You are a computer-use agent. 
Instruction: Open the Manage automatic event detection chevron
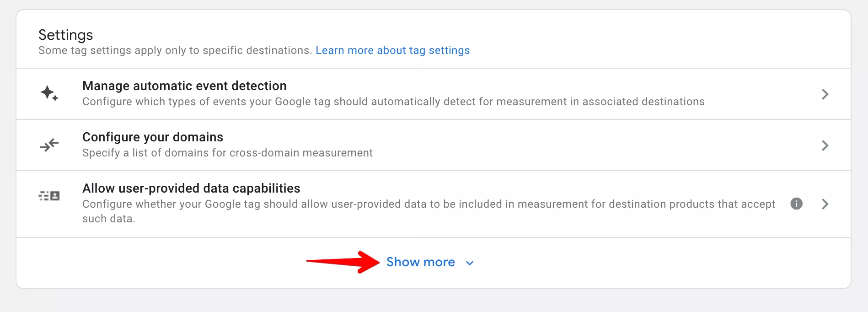[825, 94]
